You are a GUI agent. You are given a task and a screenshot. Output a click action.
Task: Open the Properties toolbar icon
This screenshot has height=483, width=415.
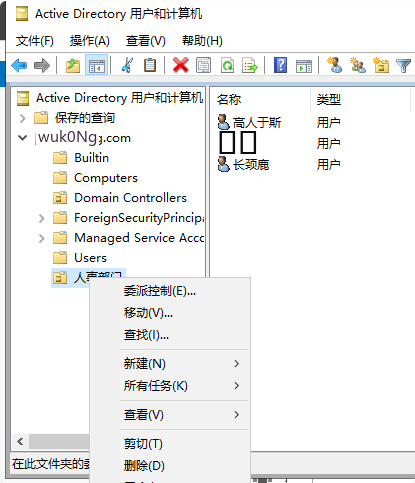[203, 65]
